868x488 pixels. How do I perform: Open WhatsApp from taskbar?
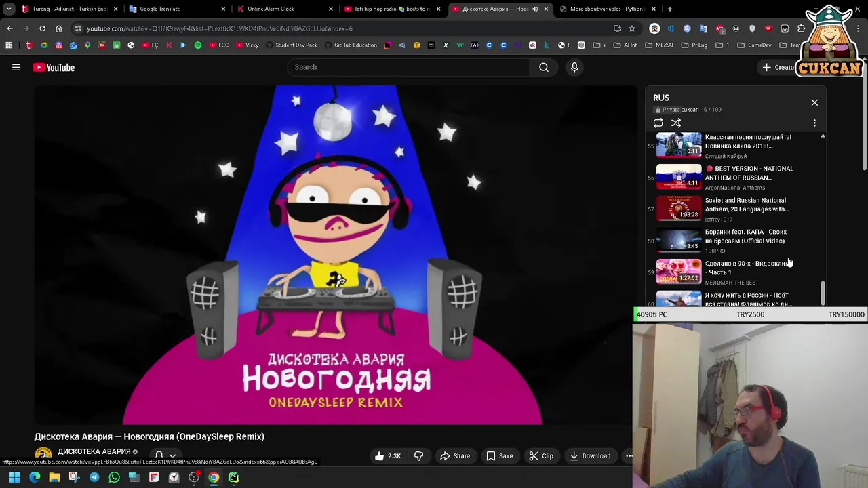114,477
